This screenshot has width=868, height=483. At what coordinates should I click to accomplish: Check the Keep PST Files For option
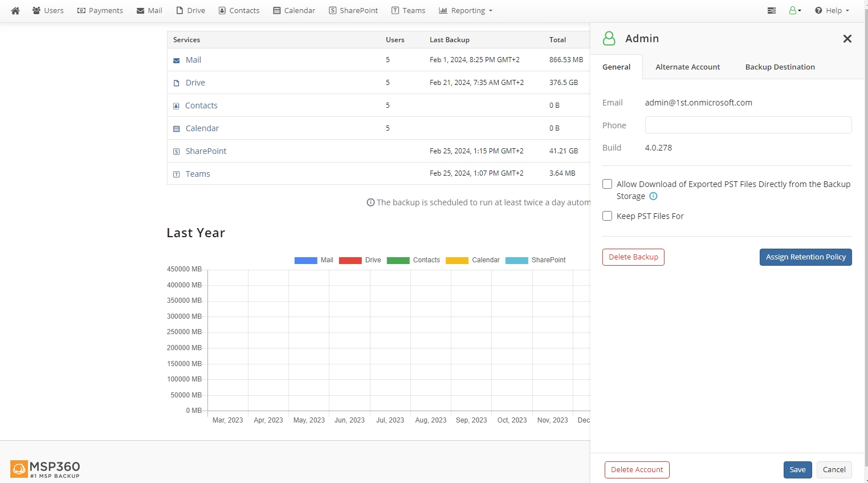click(x=608, y=216)
